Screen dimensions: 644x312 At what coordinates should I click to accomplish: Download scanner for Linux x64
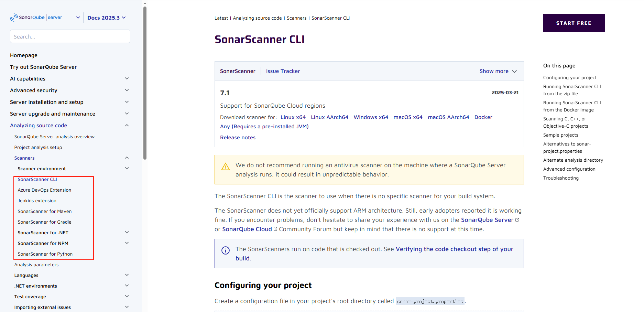293,117
